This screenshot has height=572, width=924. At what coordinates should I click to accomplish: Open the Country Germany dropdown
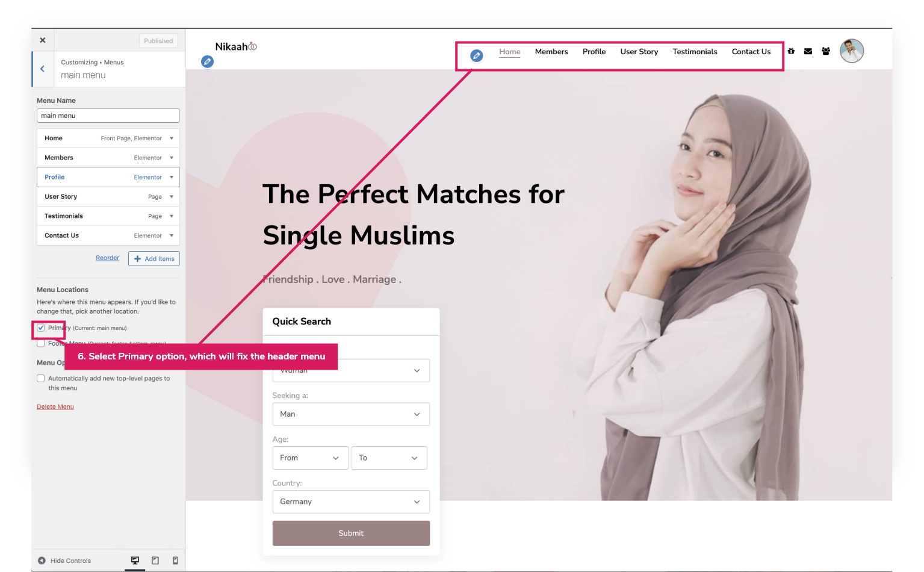[351, 502]
